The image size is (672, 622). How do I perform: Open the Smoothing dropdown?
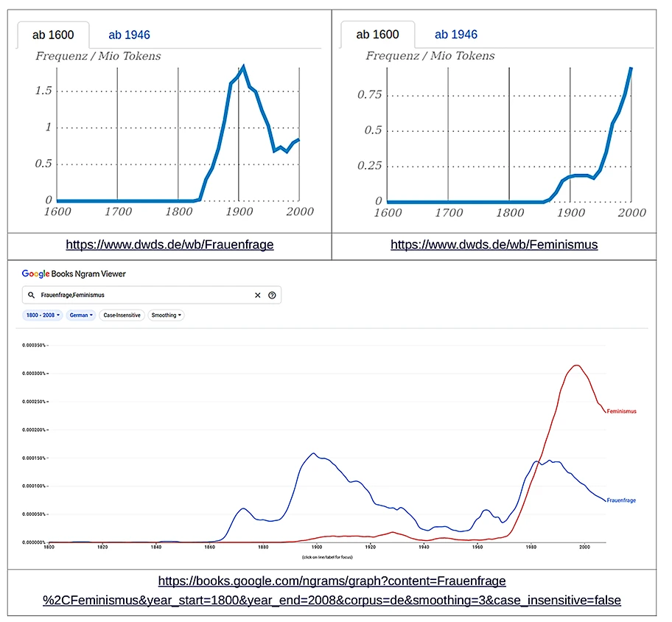coord(166,315)
